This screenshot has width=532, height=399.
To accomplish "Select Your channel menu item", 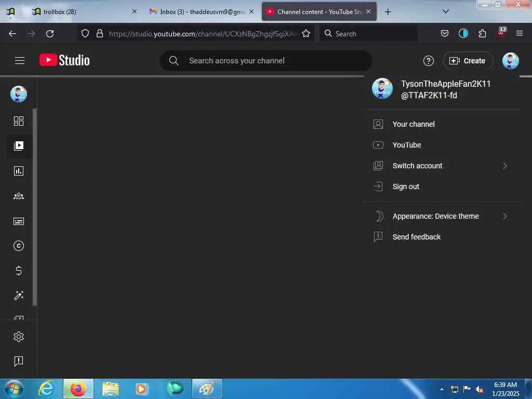I will [442, 124].
